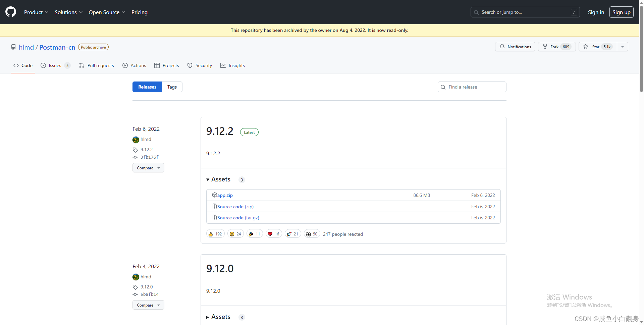Click the Sign in link
The width and height of the screenshot is (644, 325).
(x=596, y=12)
